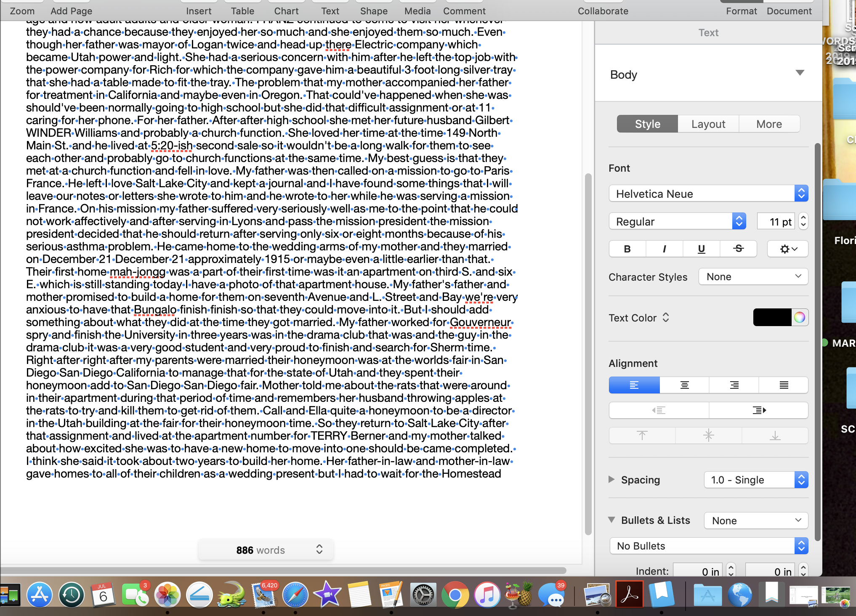
Task: Open Helvetica Neue font dropdown
Action: point(708,194)
